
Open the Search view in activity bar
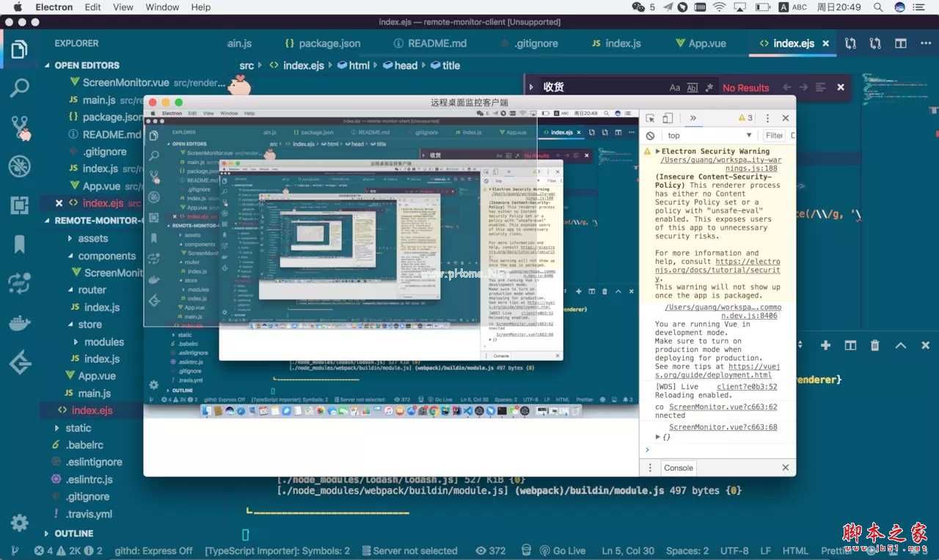click(x=20, y=88)
